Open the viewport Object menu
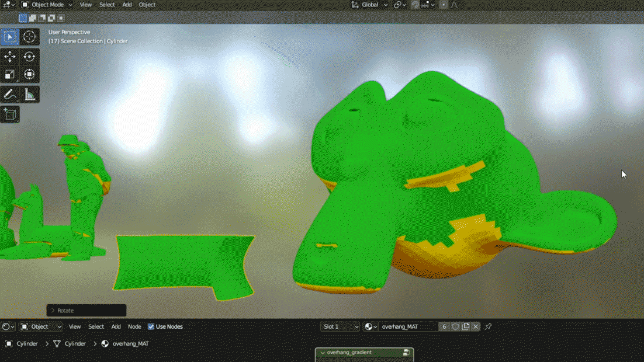644x362 pixels. (x=147, y=5)
